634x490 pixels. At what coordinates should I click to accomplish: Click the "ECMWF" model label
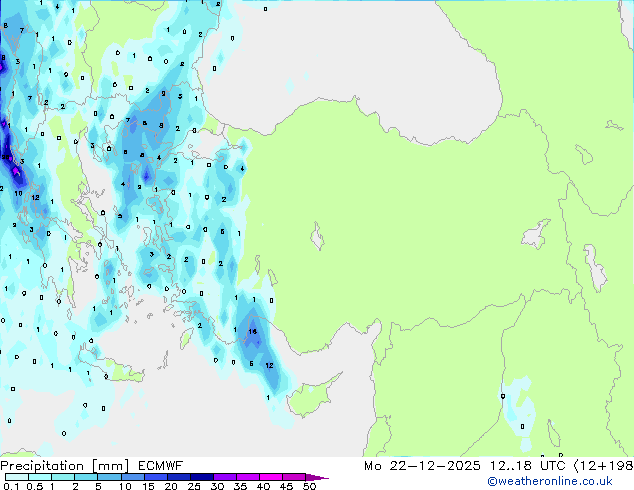coord(161,466)
